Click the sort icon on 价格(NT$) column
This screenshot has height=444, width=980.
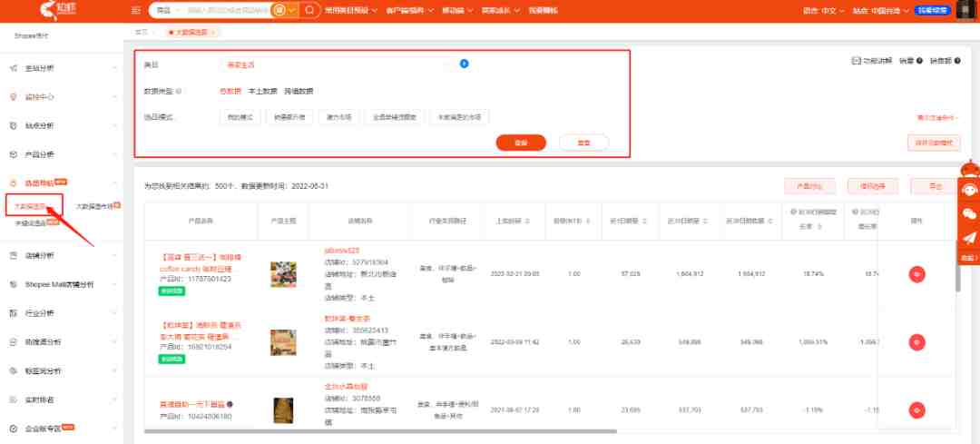587,221
